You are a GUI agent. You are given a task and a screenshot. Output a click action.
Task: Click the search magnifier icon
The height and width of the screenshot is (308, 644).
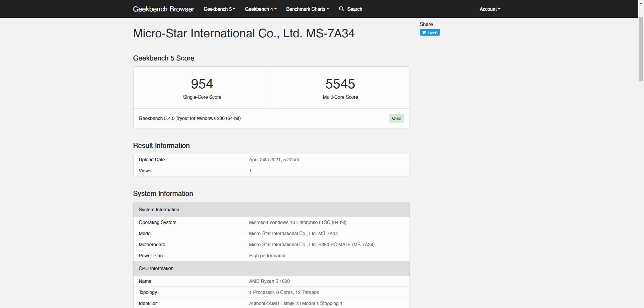coord(341,9)
